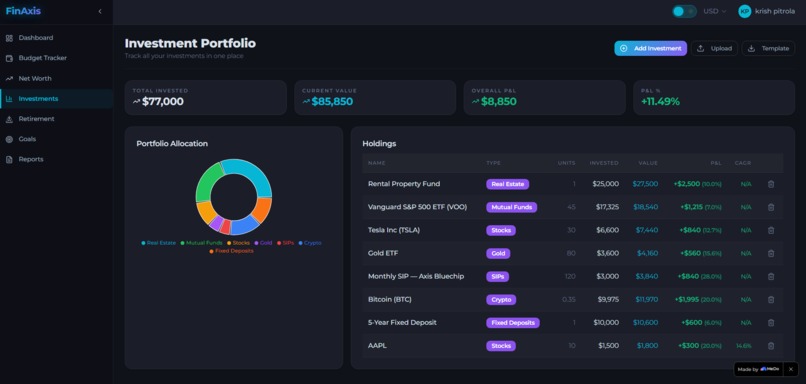Open the USD currency dropdown
806x384 pixels.
coord(715,11)
